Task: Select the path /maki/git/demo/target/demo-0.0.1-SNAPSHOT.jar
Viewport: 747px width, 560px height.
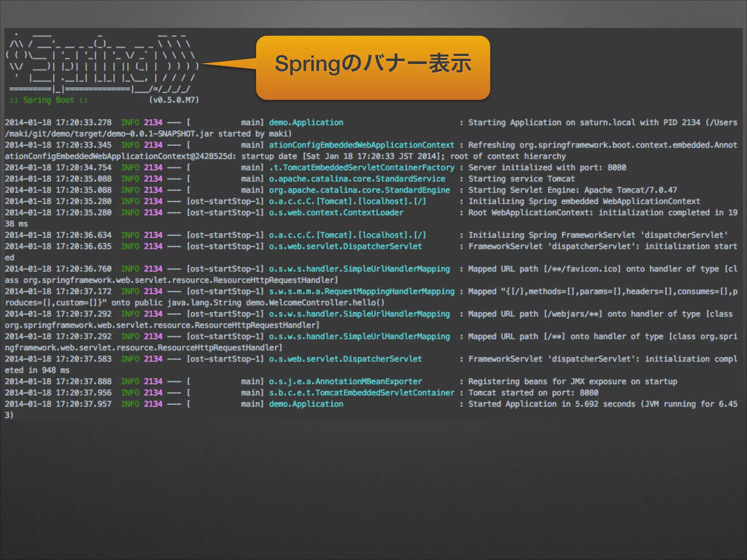Action: [x=109, y=134]
